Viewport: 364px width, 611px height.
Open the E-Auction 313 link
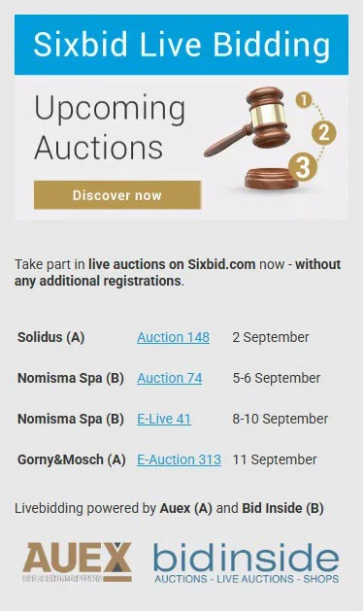pyautogui.click(x=179, y=459)
